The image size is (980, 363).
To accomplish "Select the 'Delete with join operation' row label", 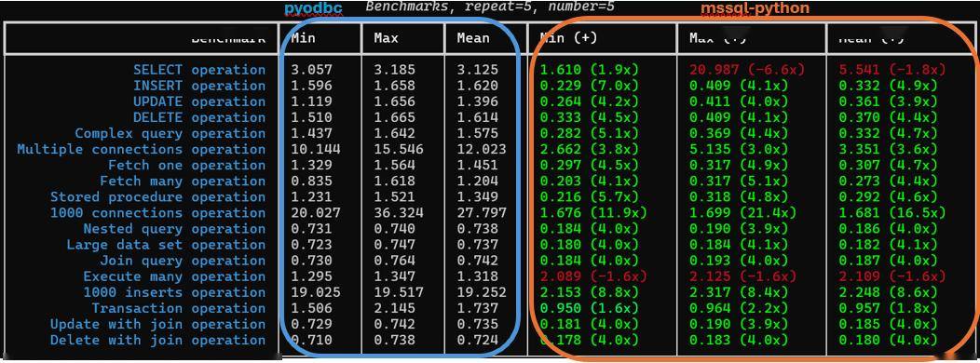I will [x=158, y=341].
